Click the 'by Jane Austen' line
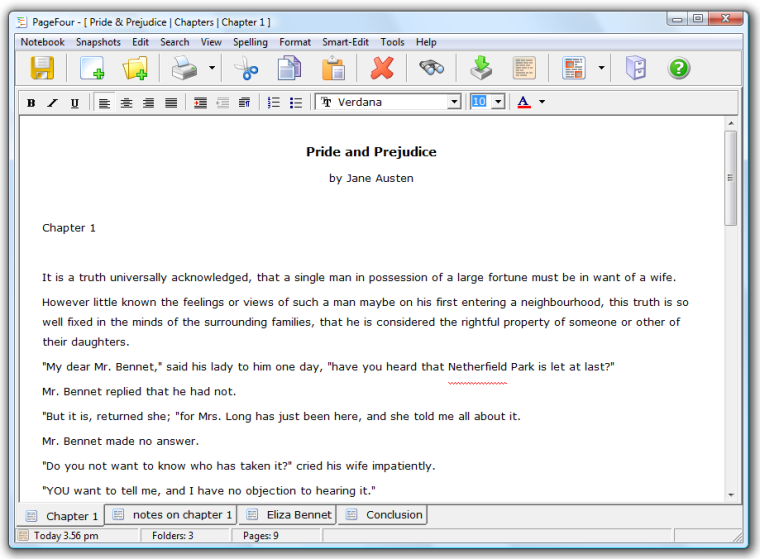 tap(371, 178)
